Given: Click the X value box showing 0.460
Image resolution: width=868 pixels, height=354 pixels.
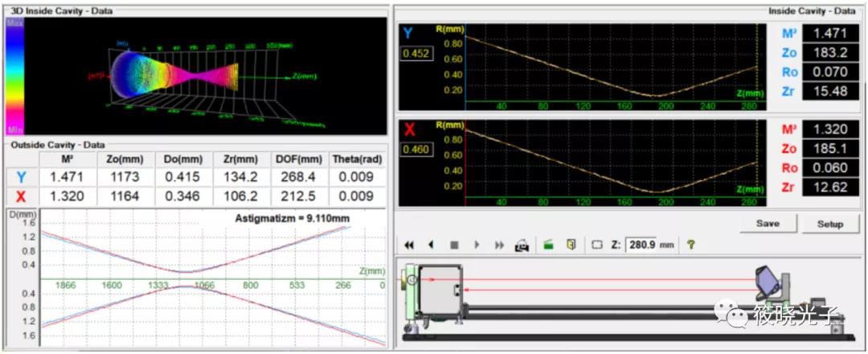Looking at the screenshot, I should (x=419, y=149).
